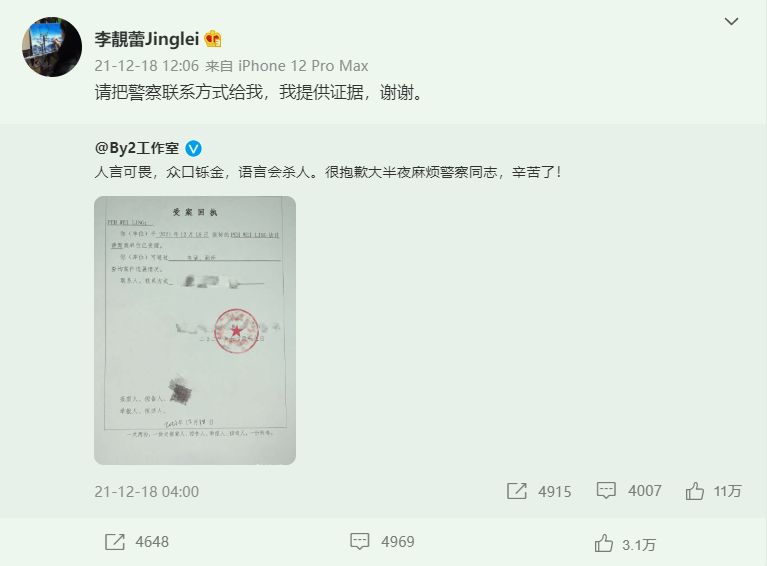Like the original post with 11万 likes
Image resolution: width=767 pixels, height=566 pixels.
[695, 491]
